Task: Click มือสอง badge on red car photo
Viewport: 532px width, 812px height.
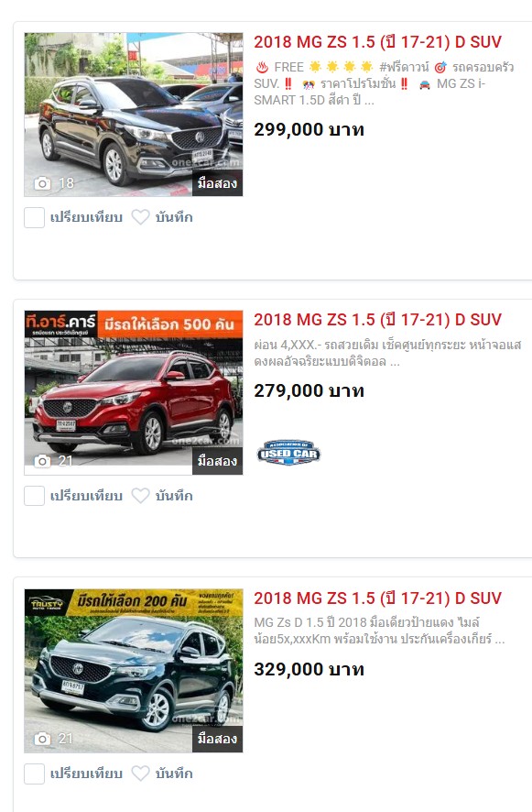Action: (x=217, y=461)
